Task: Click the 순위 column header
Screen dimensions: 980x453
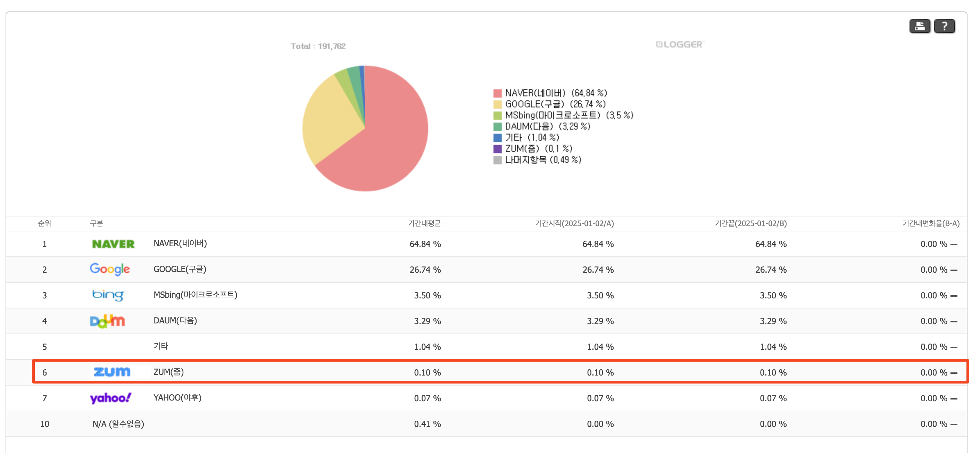Action: coord(44,223)
